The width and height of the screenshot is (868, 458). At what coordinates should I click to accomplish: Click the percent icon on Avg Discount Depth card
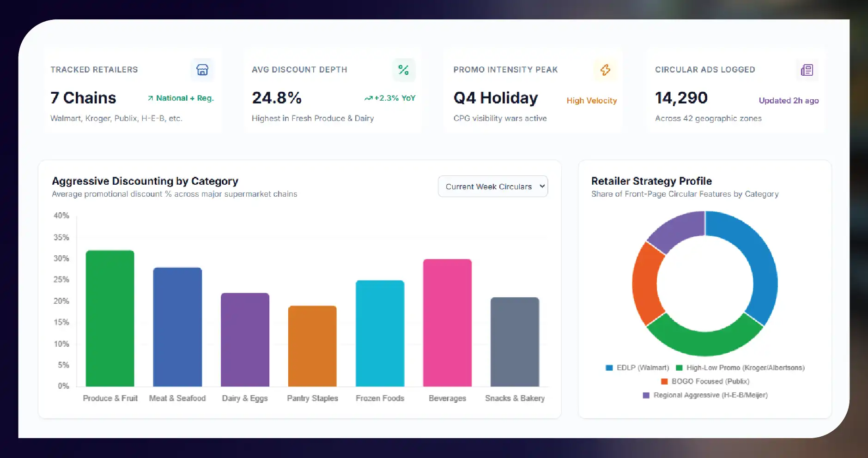click(x=404, y=70)
